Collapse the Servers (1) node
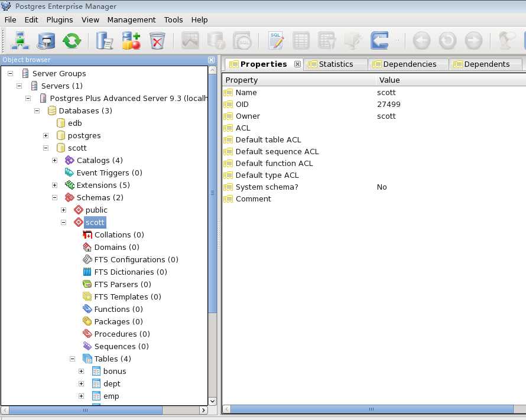 point(20,86)
